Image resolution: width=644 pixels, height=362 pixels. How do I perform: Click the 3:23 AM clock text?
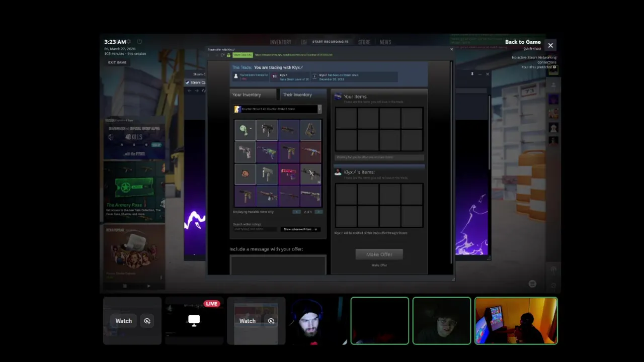click(x=115, y=42)
